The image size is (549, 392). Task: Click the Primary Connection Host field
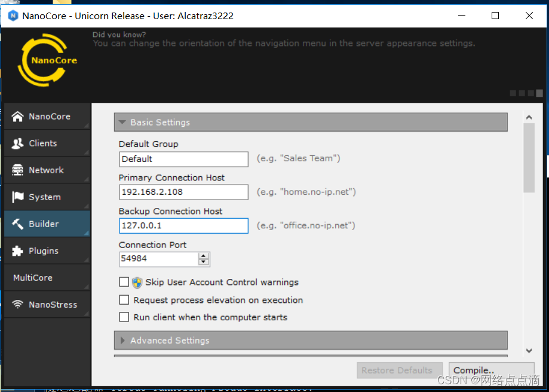pos(183,192)
